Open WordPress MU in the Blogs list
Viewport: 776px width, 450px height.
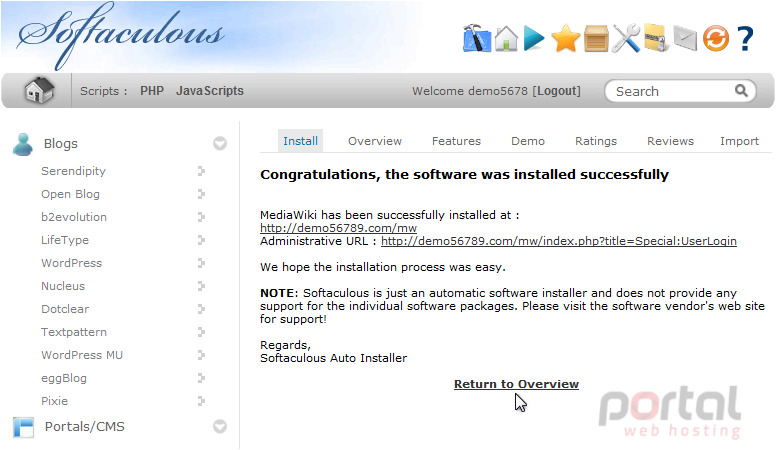82,355
